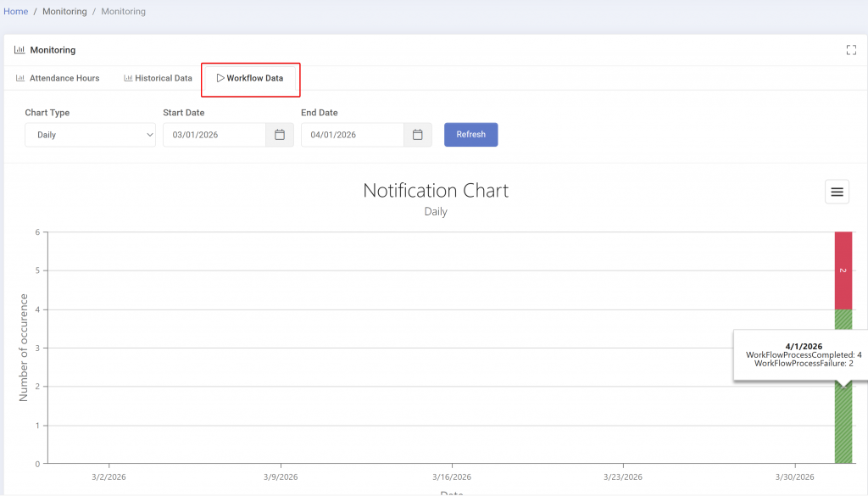The height and width of the screenshot is (496, 868).
Task: Click the first Monitoring breadcrumb after Home
Action: point(64,12)
